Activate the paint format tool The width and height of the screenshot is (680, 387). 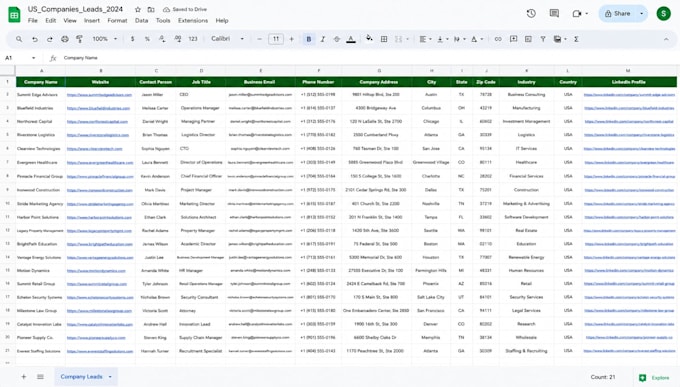(79, 39)
